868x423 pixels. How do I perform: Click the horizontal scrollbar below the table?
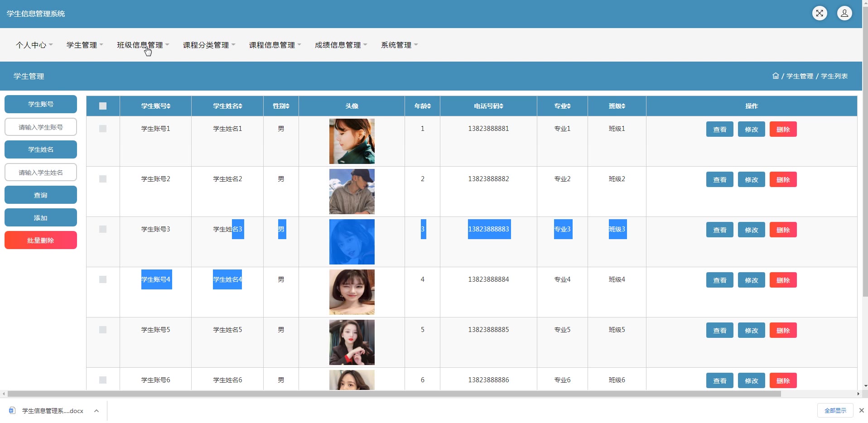(394, 394)
